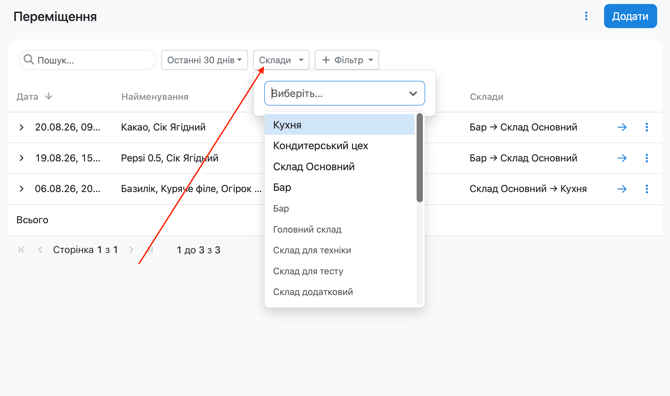Click the 20.08.26, 09... date cell
Image resolution: width=670 pixels, height=396 pixels.
pos(68,127)
